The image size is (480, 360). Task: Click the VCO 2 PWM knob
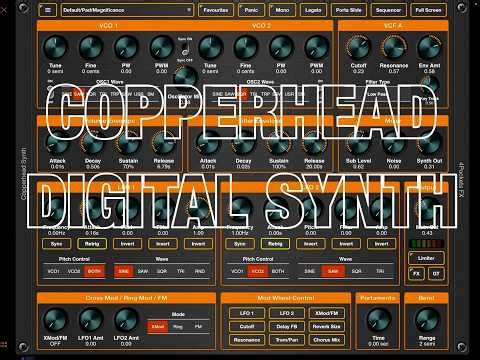pos(316,48)
